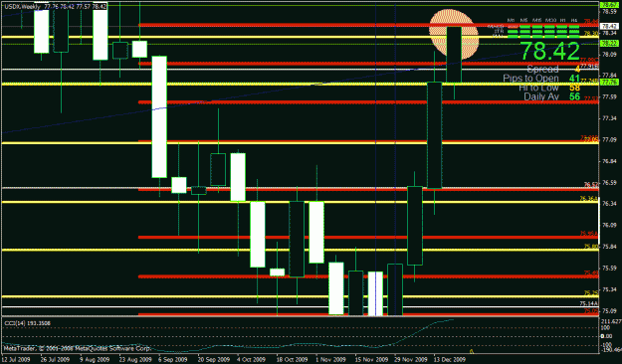Click the 77.09 price axis label
622x364 pixels.
609,139
